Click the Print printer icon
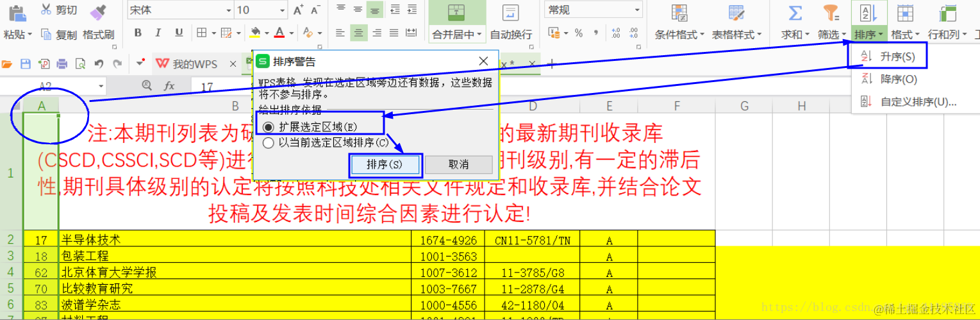This screenshot has width=980, height=320. [x=62, y=63]
